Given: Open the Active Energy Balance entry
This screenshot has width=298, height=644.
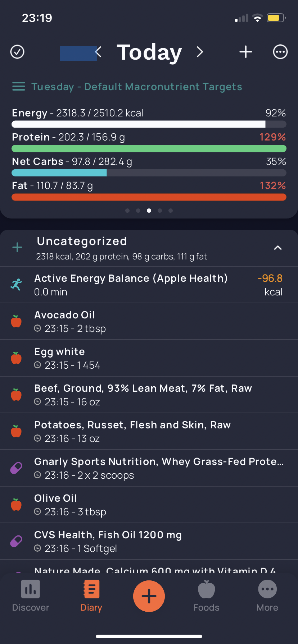Looking at the screenshot, I should (x=149, y=285).
